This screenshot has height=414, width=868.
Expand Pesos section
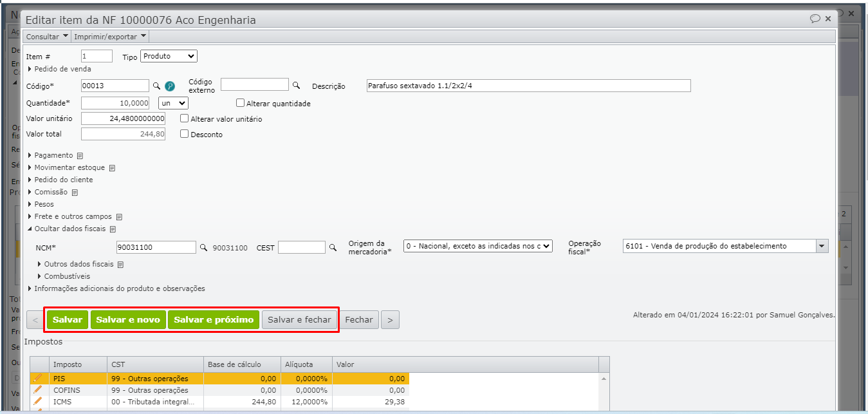tap(41, 205)
